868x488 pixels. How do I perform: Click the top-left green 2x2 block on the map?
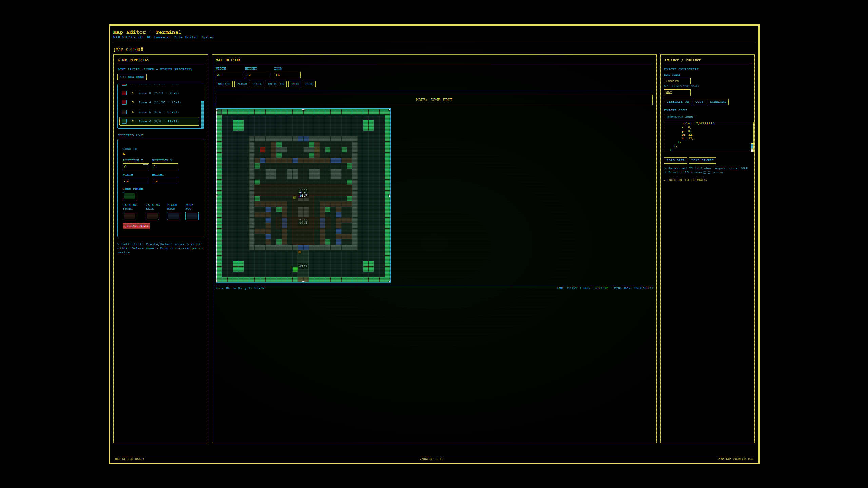coord(238,125)
